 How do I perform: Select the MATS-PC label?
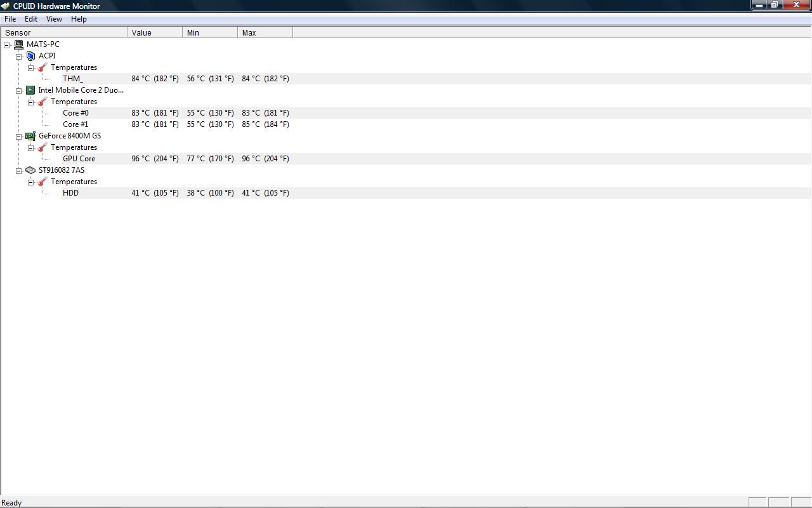point(43,44)
